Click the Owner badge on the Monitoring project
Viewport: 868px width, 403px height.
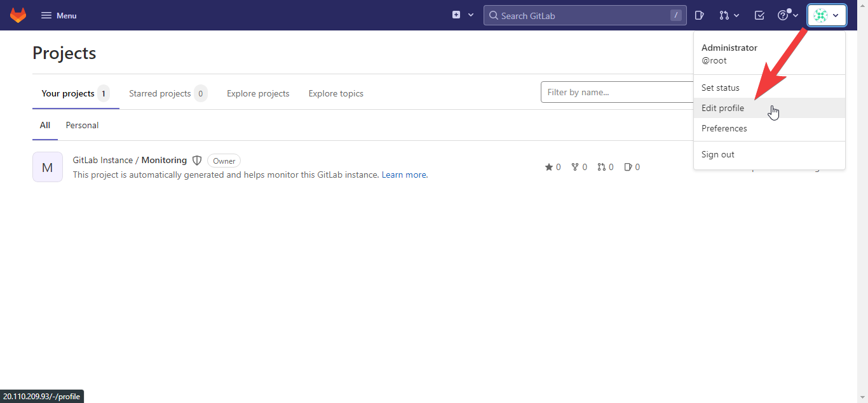(x=224, y=161)
